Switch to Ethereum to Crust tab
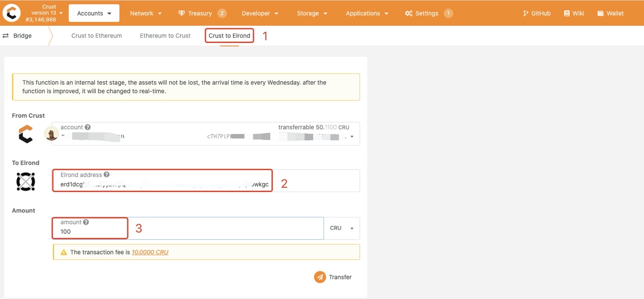The width and height of the screenshot is (644, 299). pos(165,36)
